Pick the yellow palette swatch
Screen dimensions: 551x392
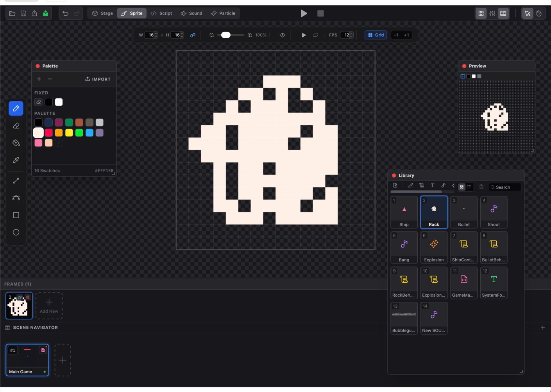[x=69, y=133]
